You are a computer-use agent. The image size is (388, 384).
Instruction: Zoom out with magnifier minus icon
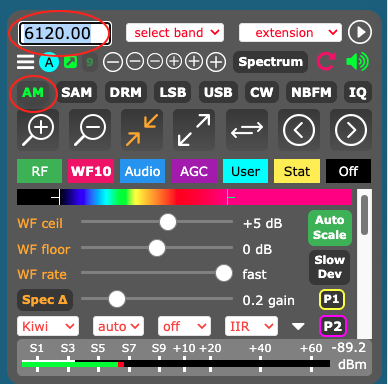[x=90, y=130]
